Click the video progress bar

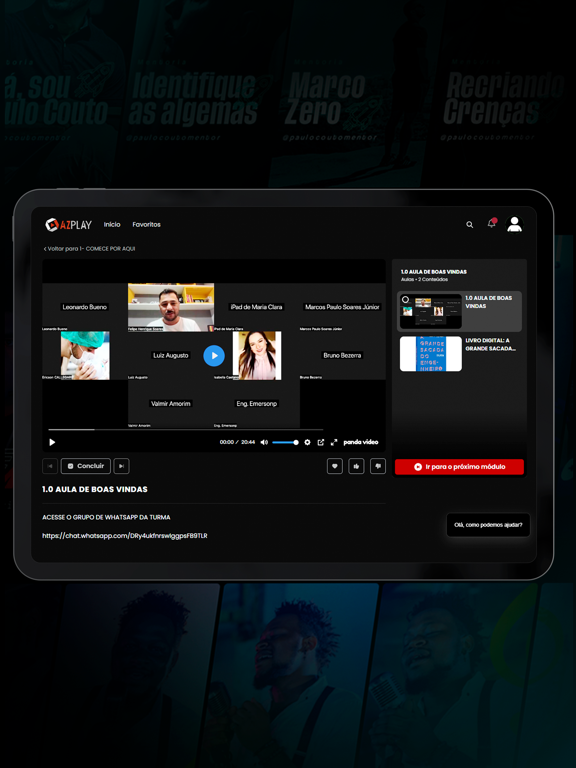(x=186, y=430)
